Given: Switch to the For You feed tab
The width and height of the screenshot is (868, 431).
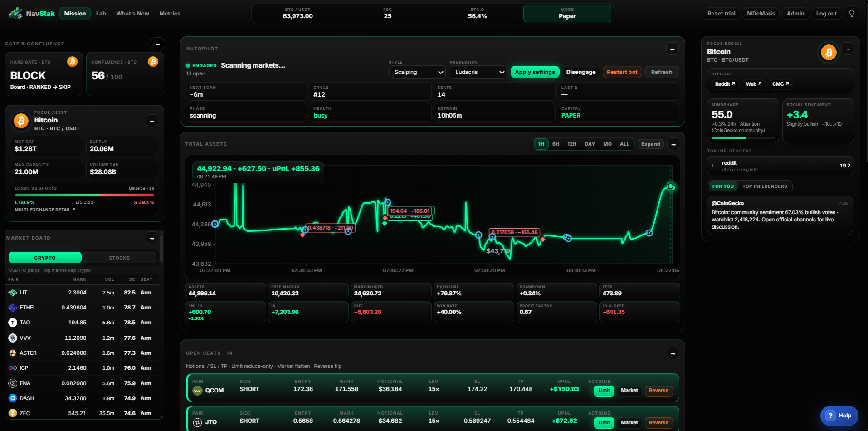Looking at the screenshot, I should 723,186.
